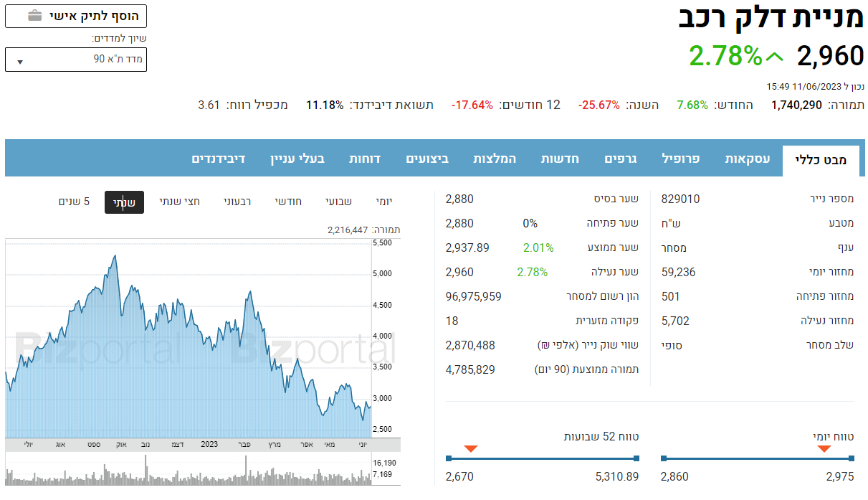This screenshot has height=500, width=868.
Task: Click the שער בסיס value 2,880
Action: (x=459, y=199)
